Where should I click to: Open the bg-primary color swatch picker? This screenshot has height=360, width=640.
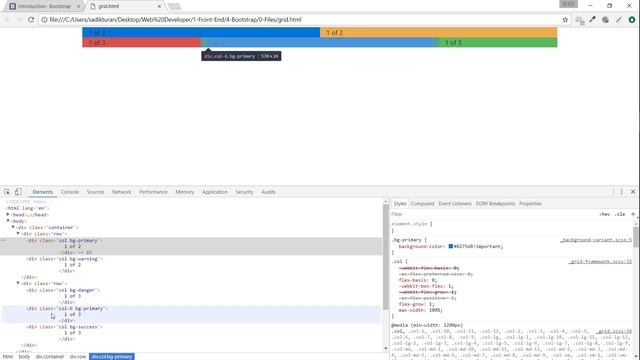click(451, 246)
